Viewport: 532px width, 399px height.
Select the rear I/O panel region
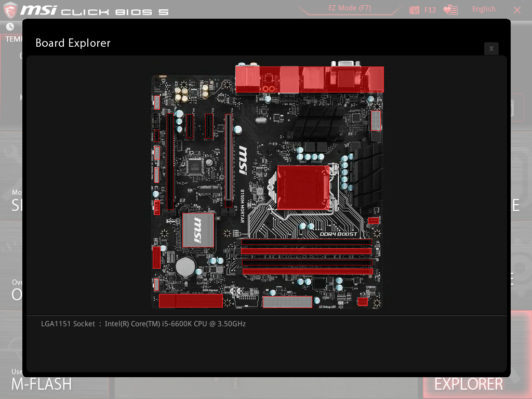click(310, 79)
